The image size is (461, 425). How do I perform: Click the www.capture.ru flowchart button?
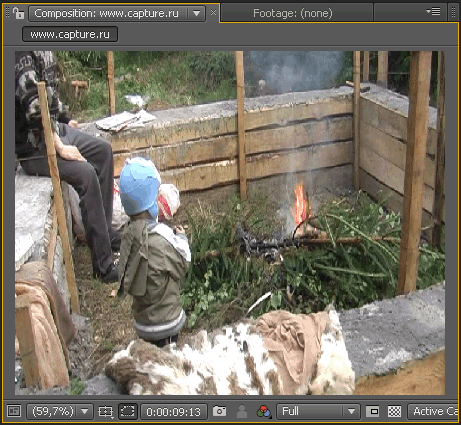pyautogui.click(x=70, y=34)
